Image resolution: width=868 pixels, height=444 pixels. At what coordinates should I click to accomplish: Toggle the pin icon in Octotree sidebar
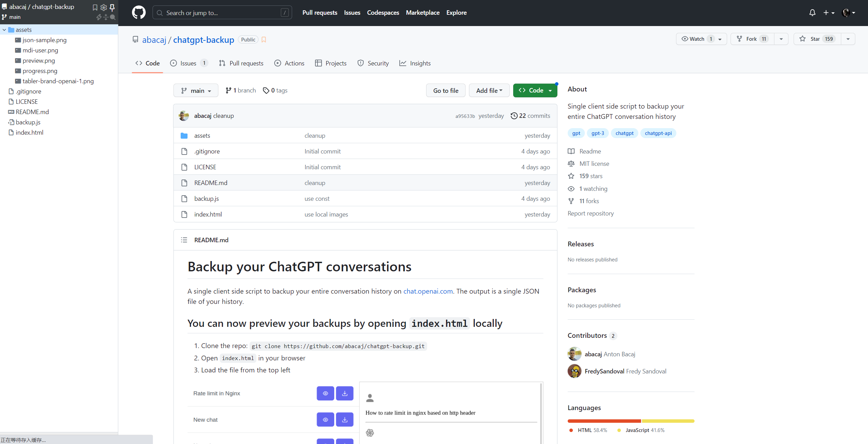click(x=112, y=7)
